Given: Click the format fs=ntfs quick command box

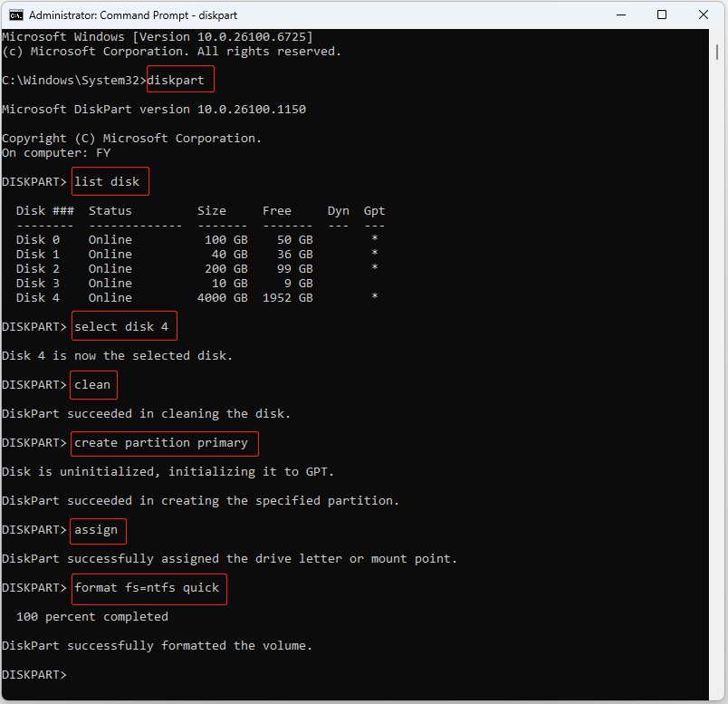Looking at the screenshot, I should coord(148,588).
